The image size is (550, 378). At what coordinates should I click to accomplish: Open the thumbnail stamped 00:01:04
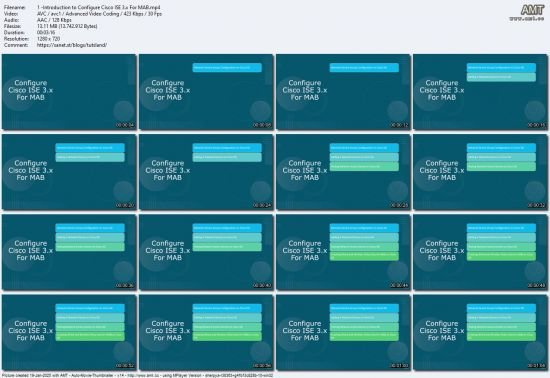point(481,332)
